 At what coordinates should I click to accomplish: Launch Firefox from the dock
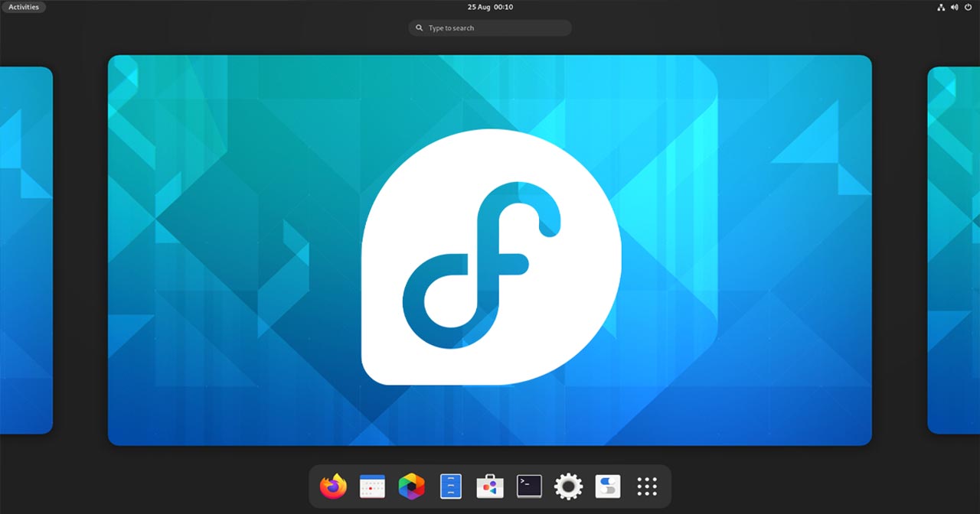[333, 486]
